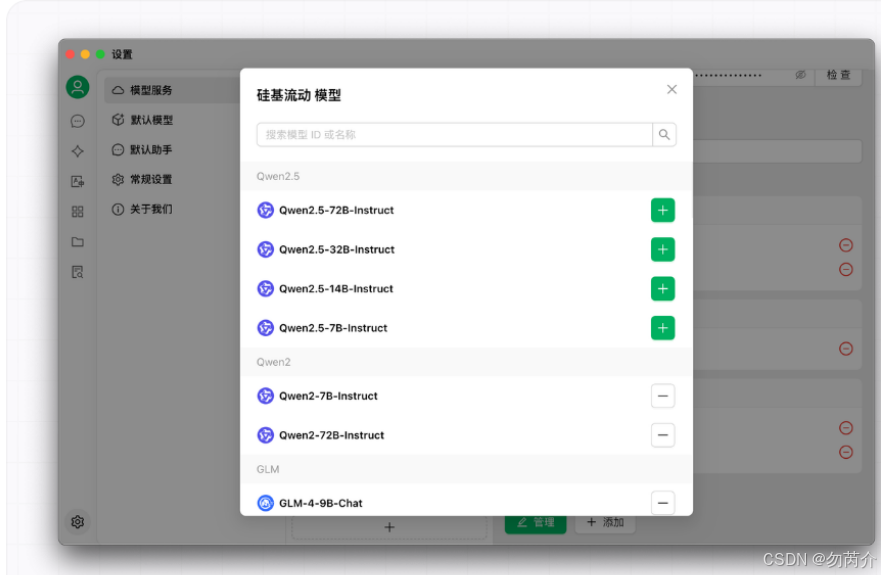881x575 pixels.
Task: Open the sparkle agents sidebar icon
Action: (x=78, y=151)
